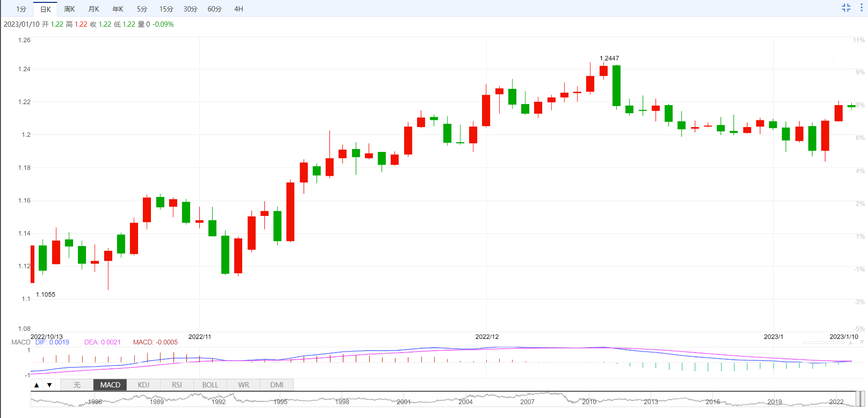Open the three-dot more options menu
Viewport: 868px width, 418px height.
(x=861, y=8)
